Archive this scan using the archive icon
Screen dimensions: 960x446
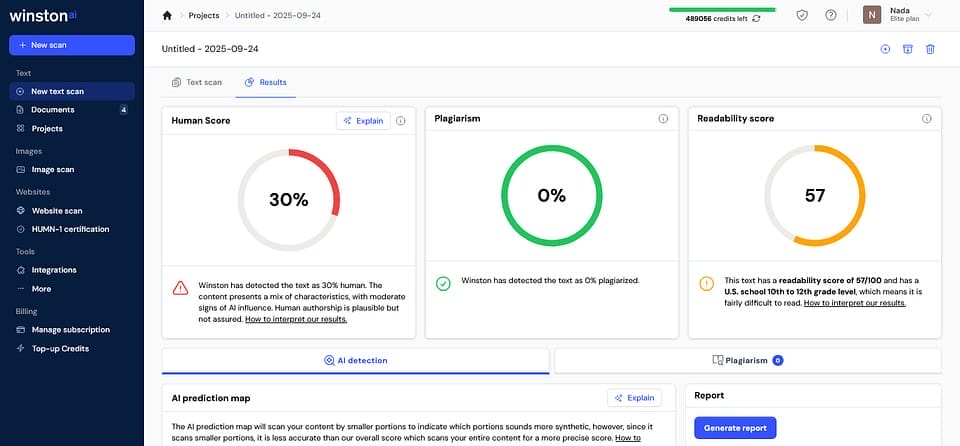click(x=908, y=49)
